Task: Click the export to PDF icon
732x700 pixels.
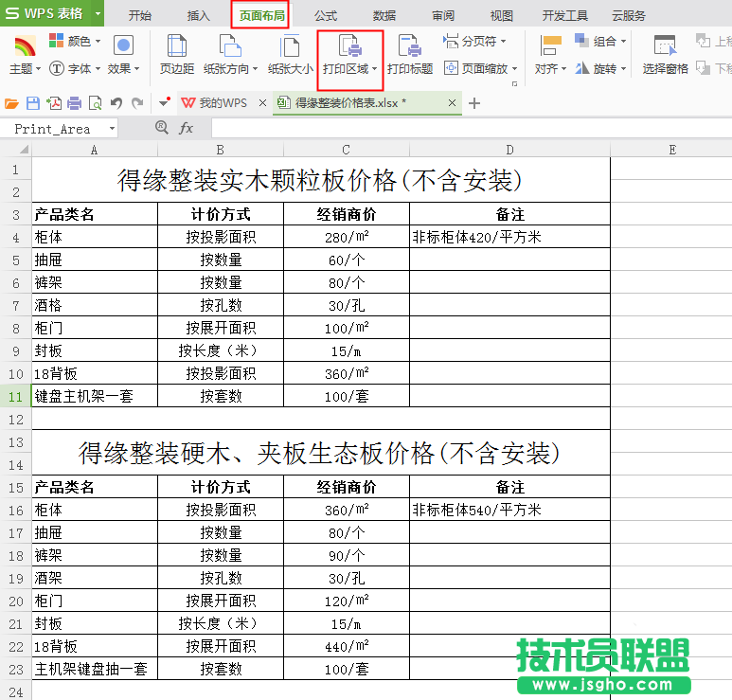Action: [x=54, y=103]
